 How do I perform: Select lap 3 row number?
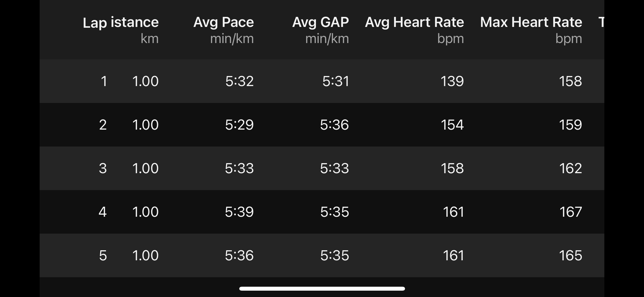coord(103,168)
